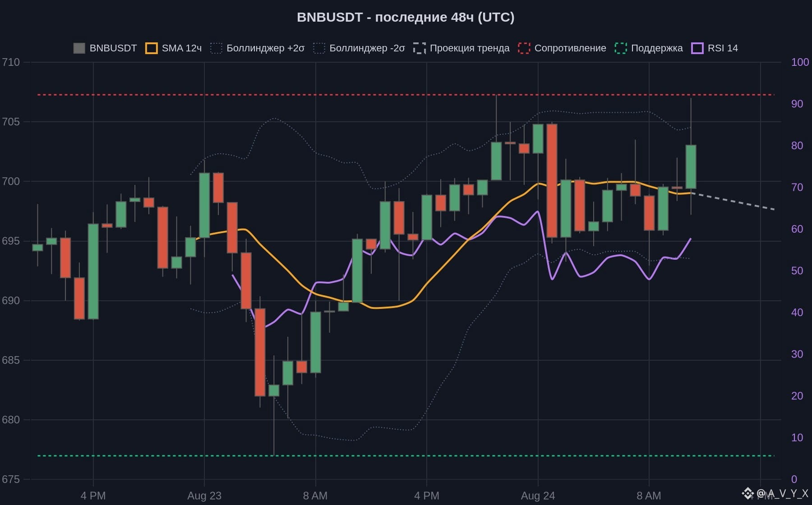Click the 680 price axis label
This screenshot has width=812, height=505.
(x=11, y=420)
